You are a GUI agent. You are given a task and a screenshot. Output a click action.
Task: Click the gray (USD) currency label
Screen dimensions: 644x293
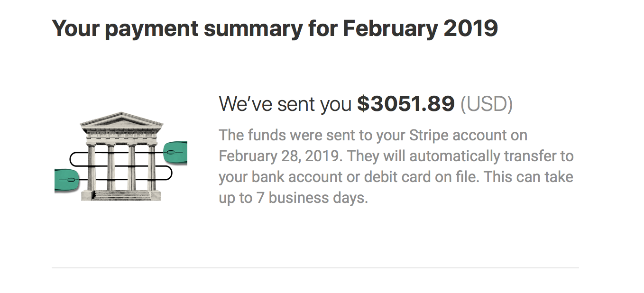[x=486, y=104]
